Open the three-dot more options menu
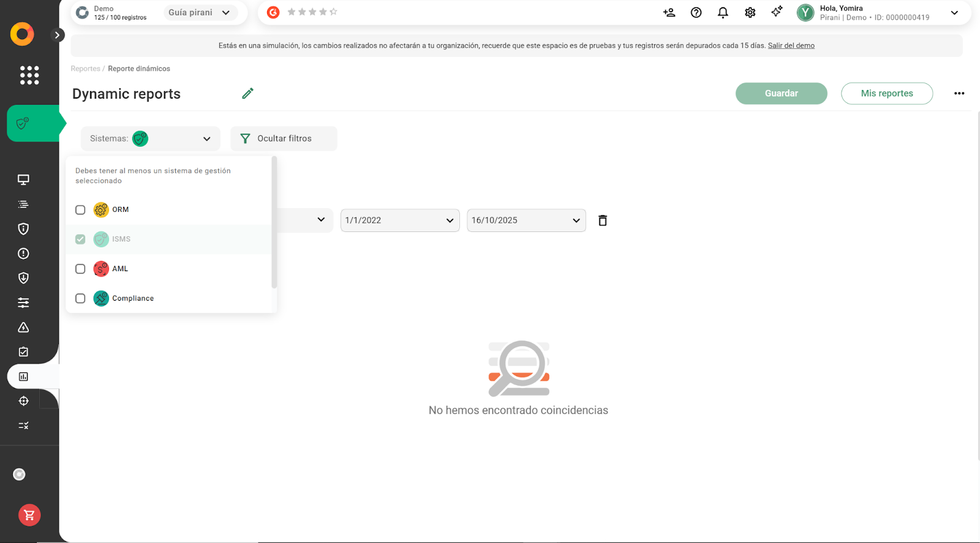This screenshot has height=543, width=980. pos(959,94)
